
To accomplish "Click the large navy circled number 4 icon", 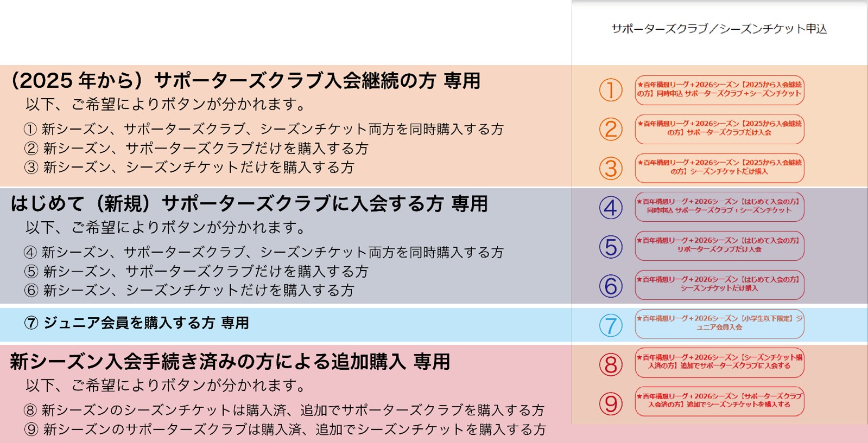I will (x=611, y=207).
